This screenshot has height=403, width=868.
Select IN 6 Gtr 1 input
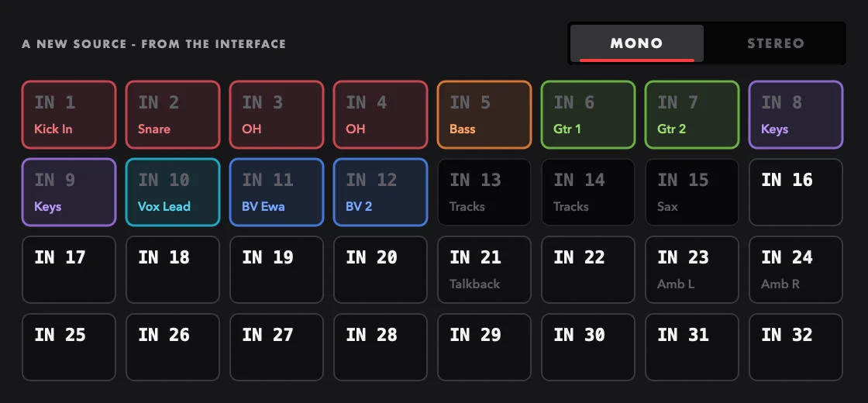click(588, 115)
